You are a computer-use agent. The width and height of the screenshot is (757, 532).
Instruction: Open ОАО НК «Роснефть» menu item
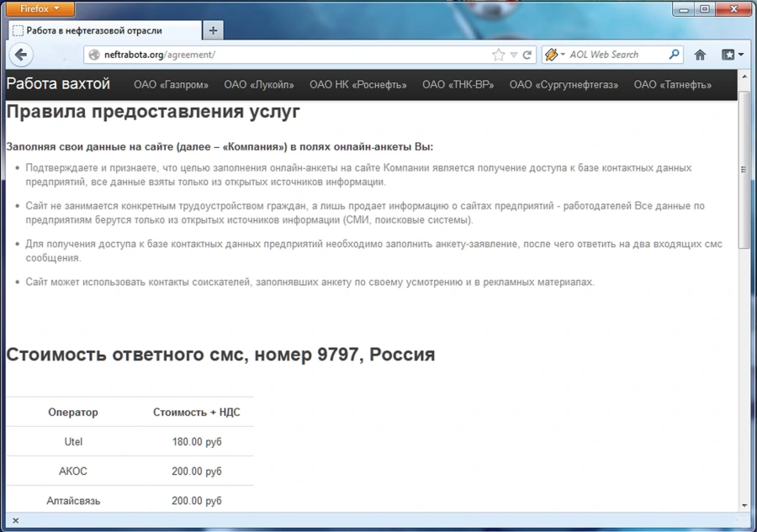358,85
